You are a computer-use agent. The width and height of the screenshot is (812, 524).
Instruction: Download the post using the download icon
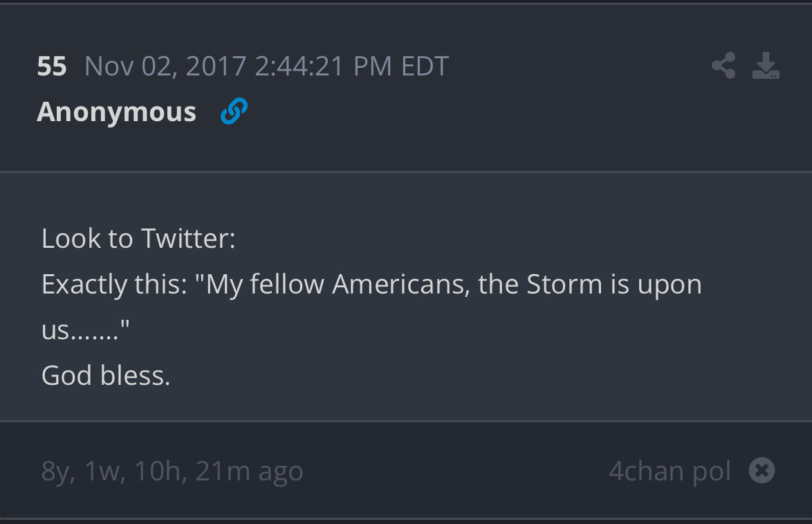[766, 66]
